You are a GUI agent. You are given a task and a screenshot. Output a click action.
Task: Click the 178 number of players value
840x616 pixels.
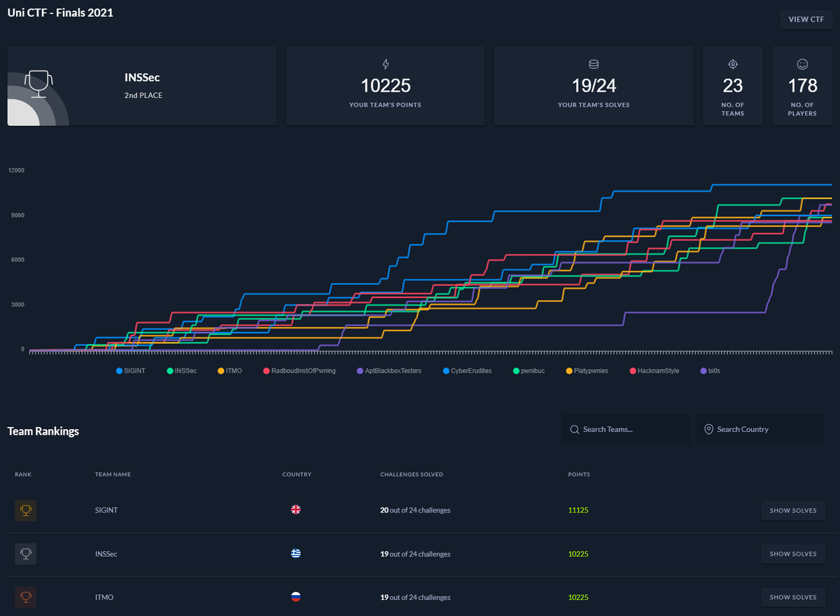click(802, 86)
